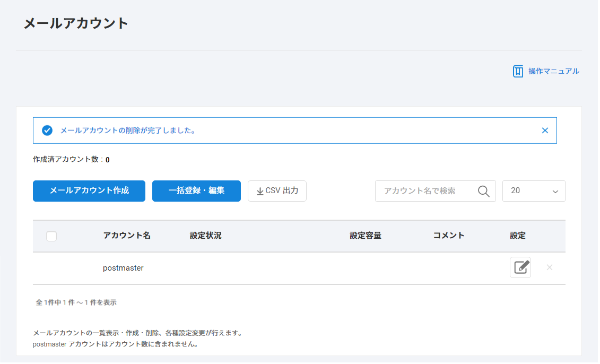
Task: Click the magnifying glass search icon
Action: click(x=483, y=191)
